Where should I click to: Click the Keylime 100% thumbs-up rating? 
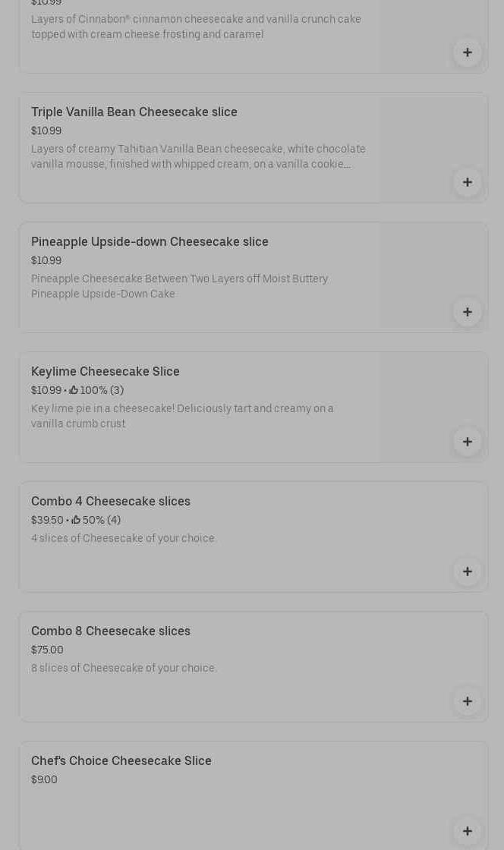pyautogui.click(x=96, y=391)
